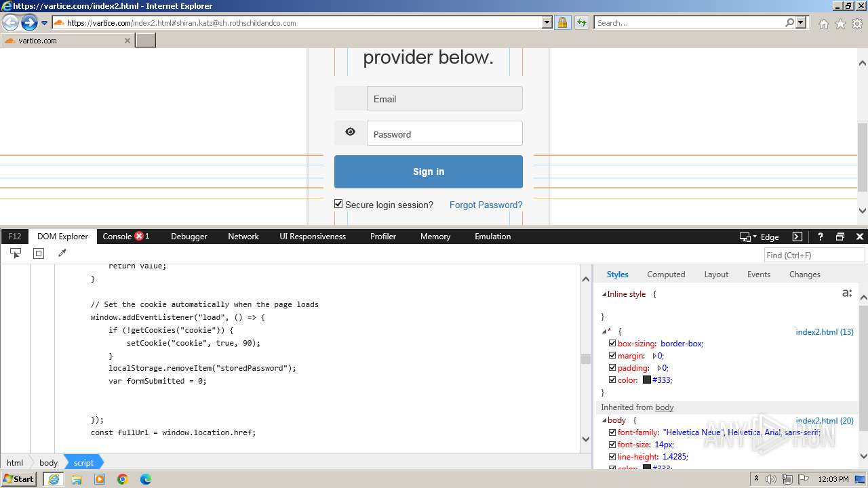Disable the margin style property

[x=612, y=356]
